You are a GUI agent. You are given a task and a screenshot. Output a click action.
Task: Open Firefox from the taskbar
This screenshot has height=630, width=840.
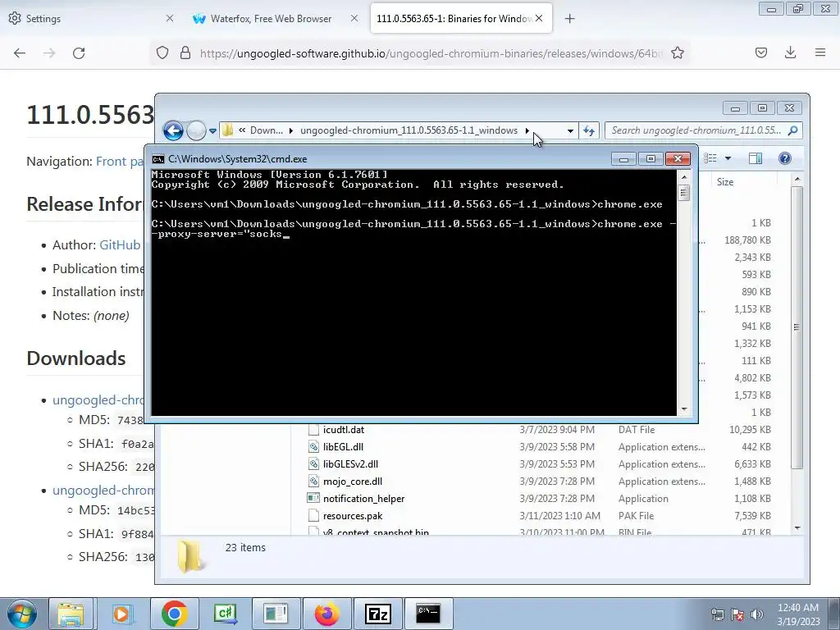click(326, 614)
